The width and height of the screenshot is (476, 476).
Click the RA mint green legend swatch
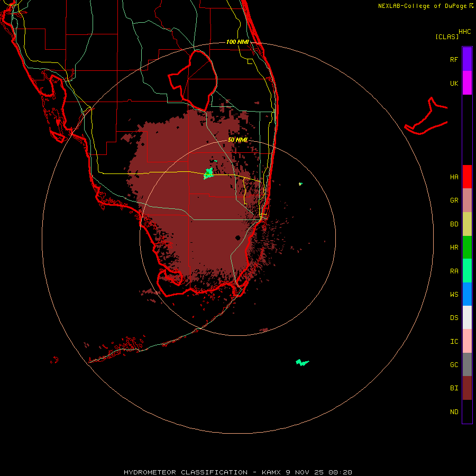pyautogui.click(x=467, y=271)
